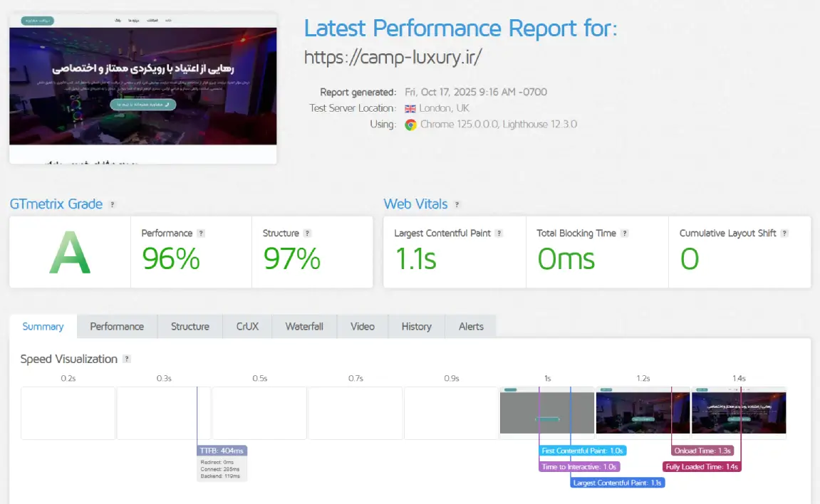
Task: Open Cumulative Layout Shift help icon
Action: pyautogui.click(x=784, y=233)
